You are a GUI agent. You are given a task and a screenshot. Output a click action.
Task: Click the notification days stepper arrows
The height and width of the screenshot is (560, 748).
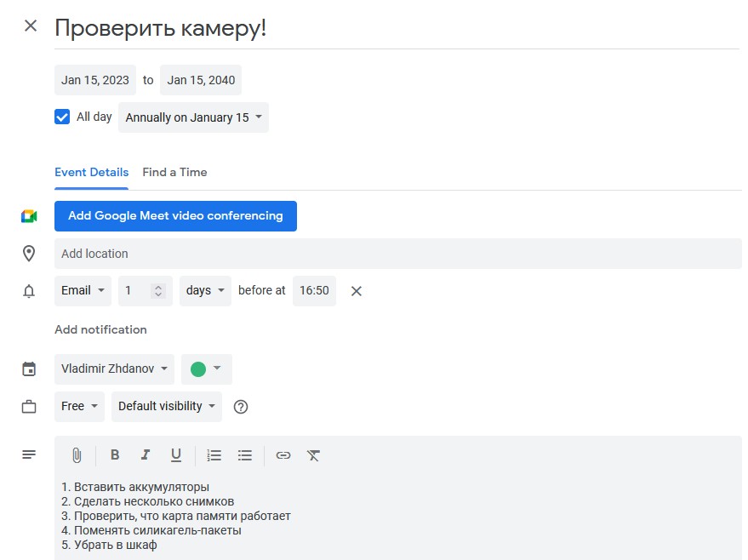coord(158,290)
